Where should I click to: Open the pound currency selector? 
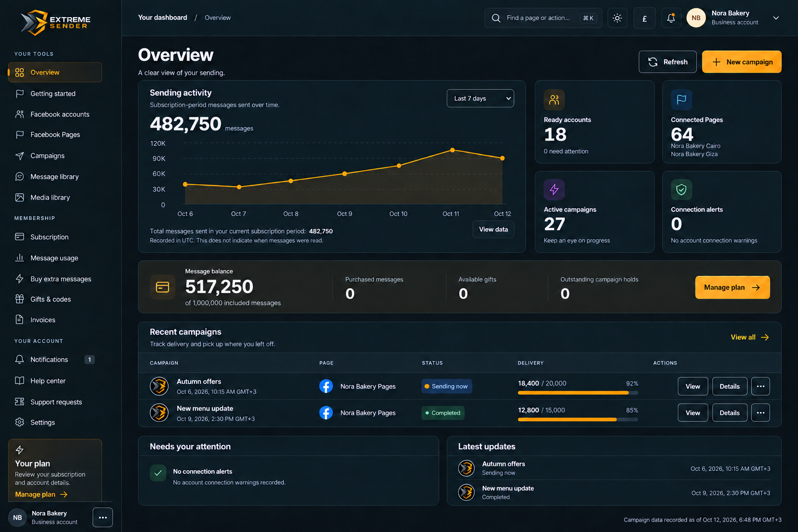(x=644, y=18)
